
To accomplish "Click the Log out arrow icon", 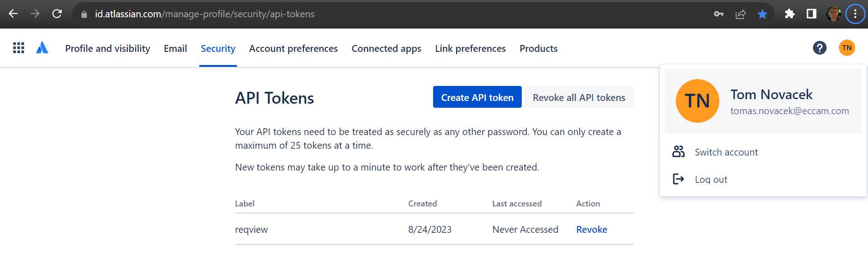I will (678, 179).
